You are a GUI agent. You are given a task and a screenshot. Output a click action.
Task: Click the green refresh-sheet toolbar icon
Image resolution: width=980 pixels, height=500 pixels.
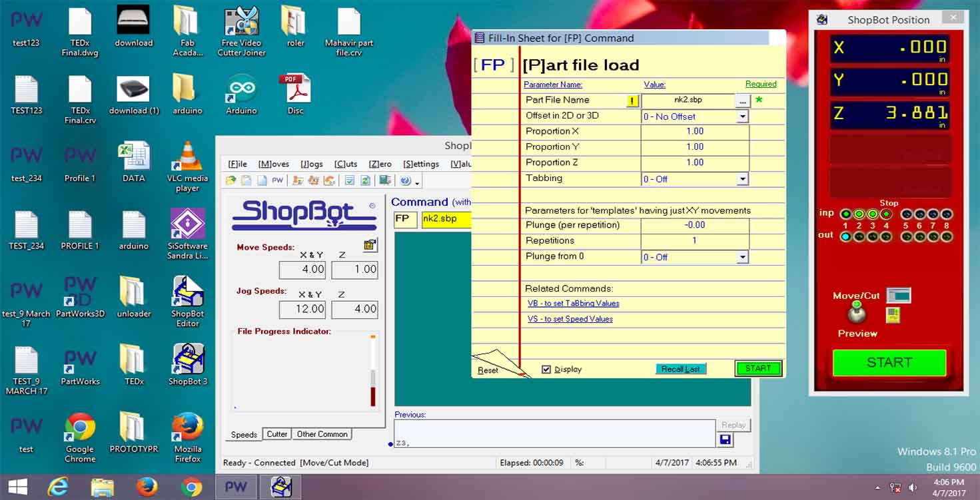[365, 180]
